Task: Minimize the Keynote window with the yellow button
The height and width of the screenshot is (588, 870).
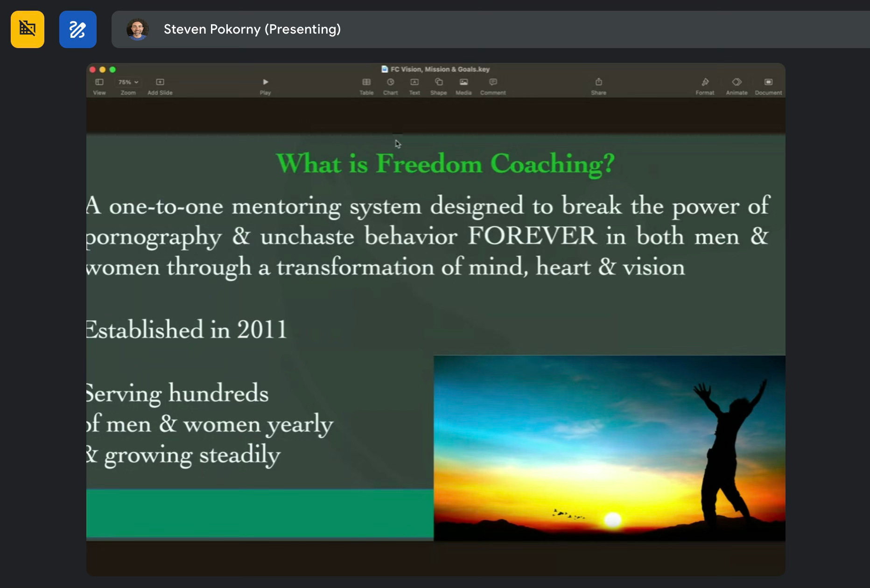Action: [103, 70]
